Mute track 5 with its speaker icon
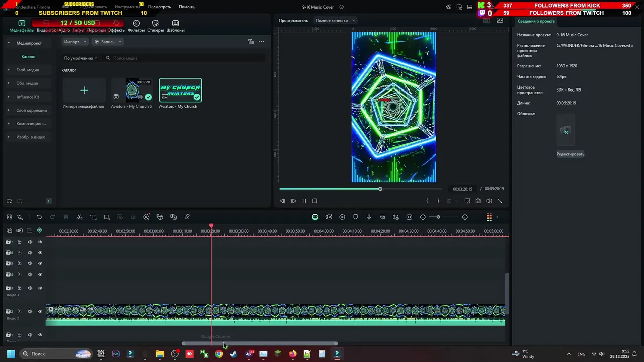Viewport: 644px width, 362px height. click(x=30, y=263)
